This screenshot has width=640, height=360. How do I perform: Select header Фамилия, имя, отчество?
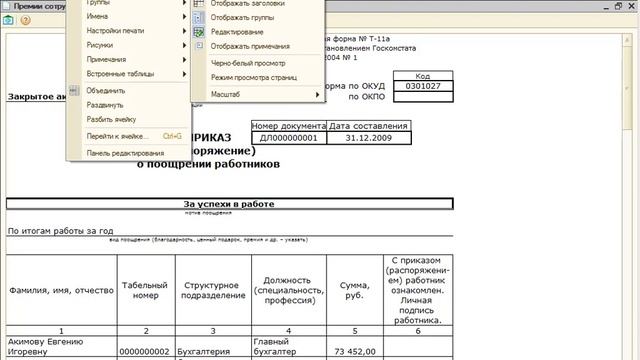(x=62, y=290)
